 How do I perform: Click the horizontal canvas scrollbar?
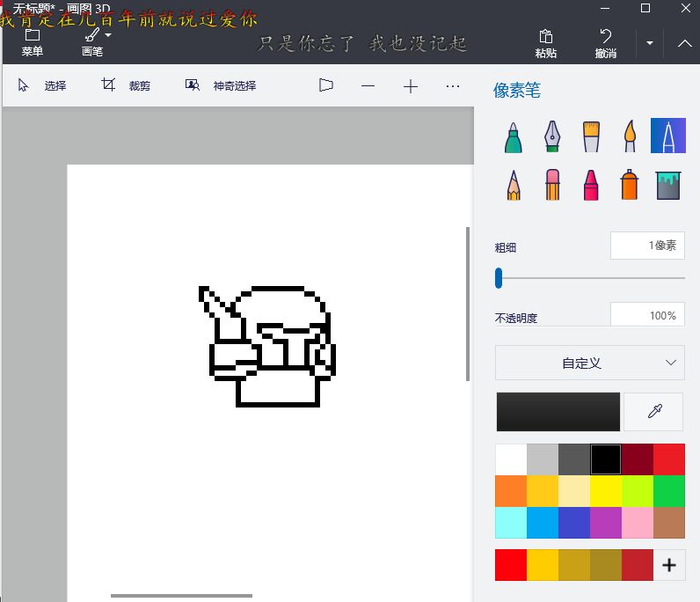pyautogui.click(x=181, y=595)
